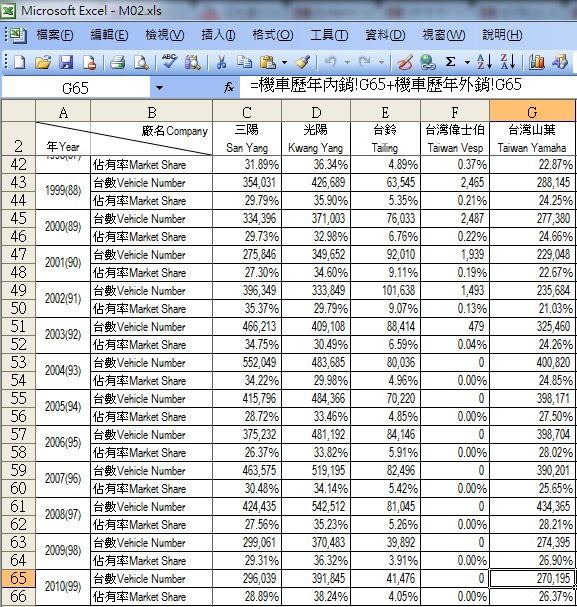Open the 檢視(V) menu

point(165,35)
